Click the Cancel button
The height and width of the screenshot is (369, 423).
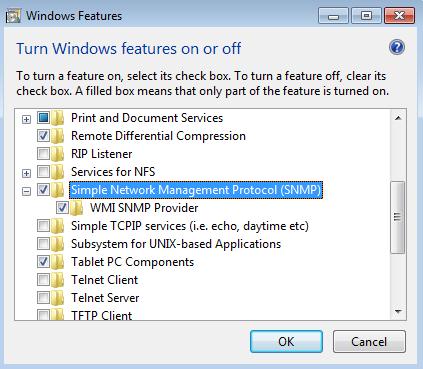[x=369, y=342]
